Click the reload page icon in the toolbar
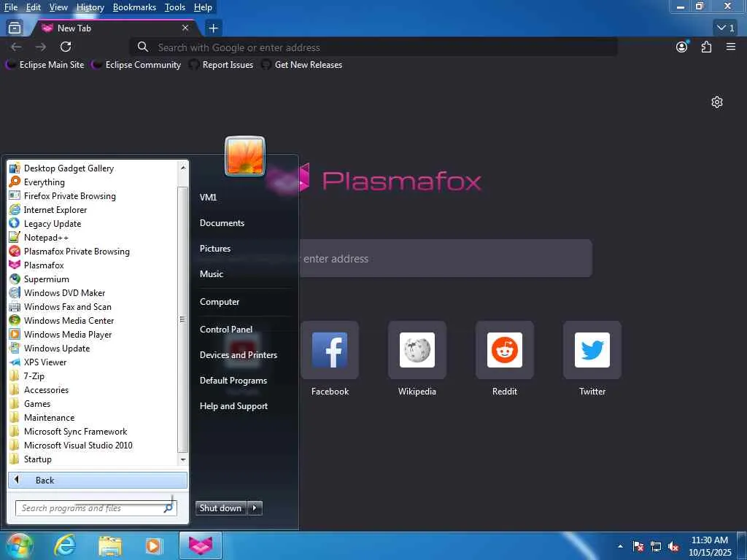Image resolution: width=747 pixels, height=560 pixels. pos(66,47)
